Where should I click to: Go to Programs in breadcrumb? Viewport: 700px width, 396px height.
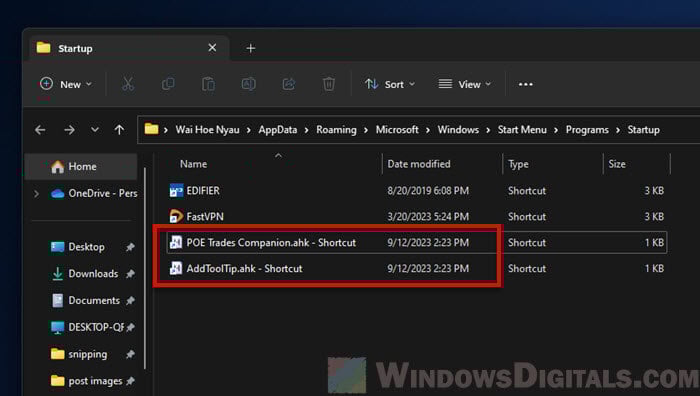tap(587, 129)
